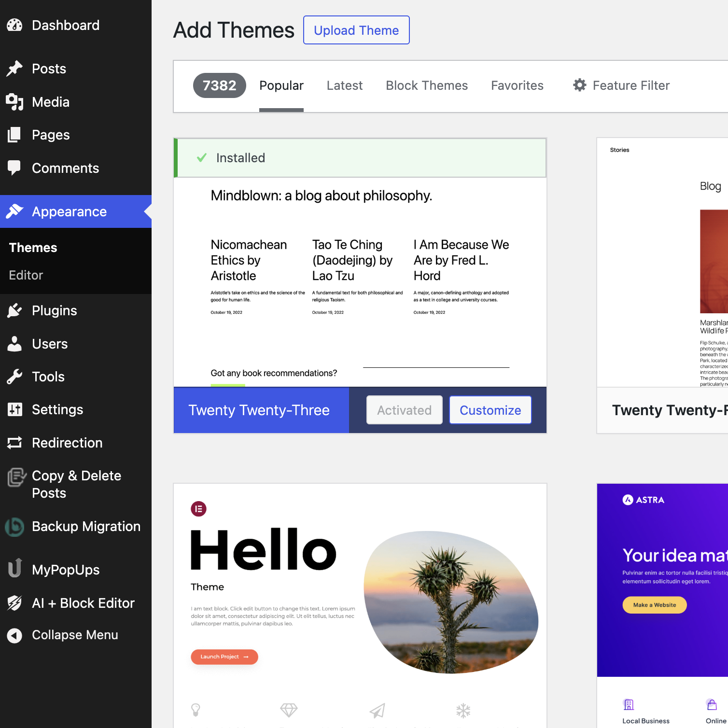
Task: Open the Users menu
Action: (76, 344)
